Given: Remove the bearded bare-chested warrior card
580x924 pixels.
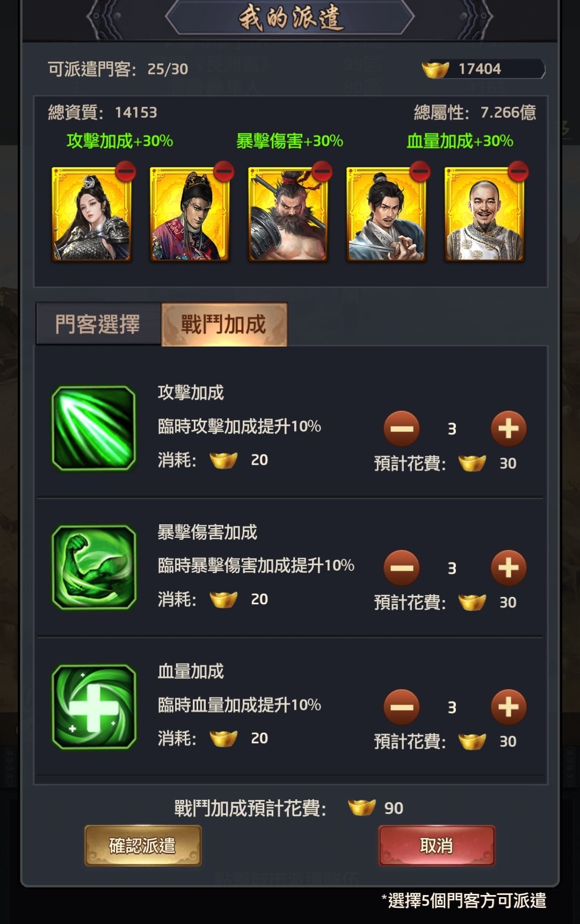Looking at the screenshot, I should (x=322, y=171).
